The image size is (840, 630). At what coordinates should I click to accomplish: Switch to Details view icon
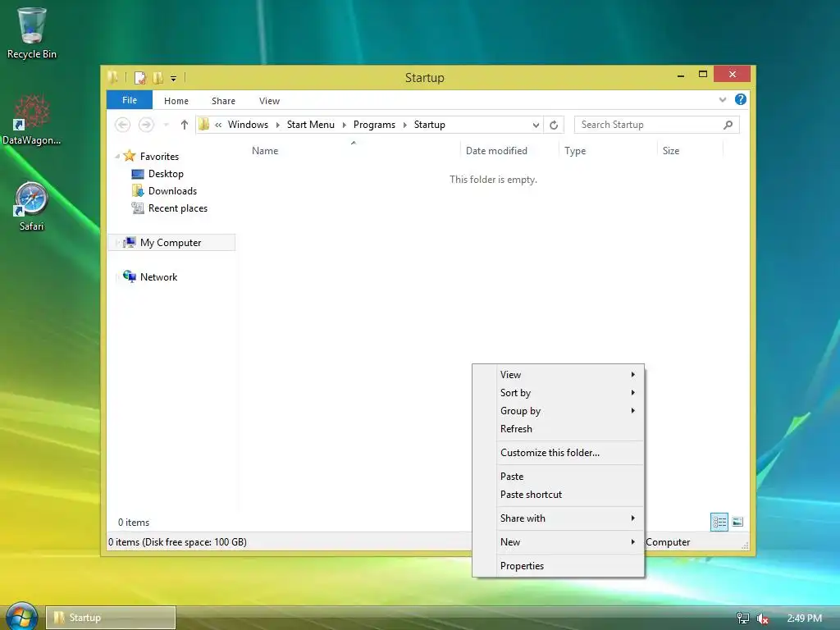click(x=719, y=522)
